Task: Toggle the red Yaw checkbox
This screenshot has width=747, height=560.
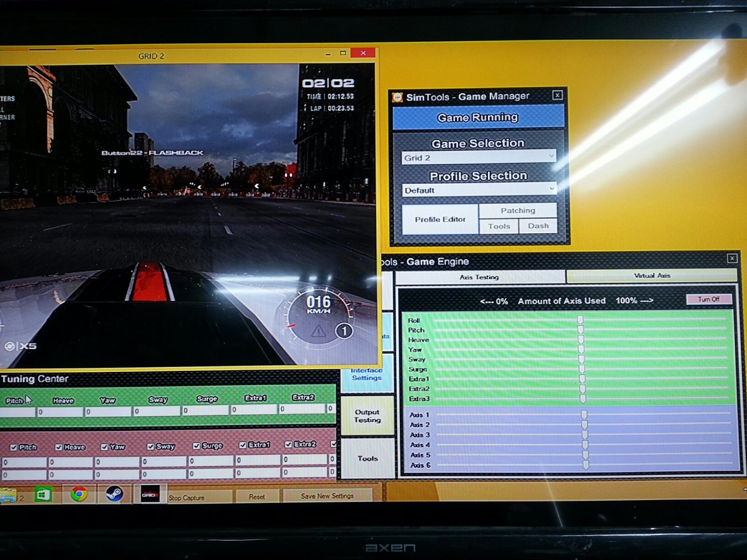Action: pos(104,447)
